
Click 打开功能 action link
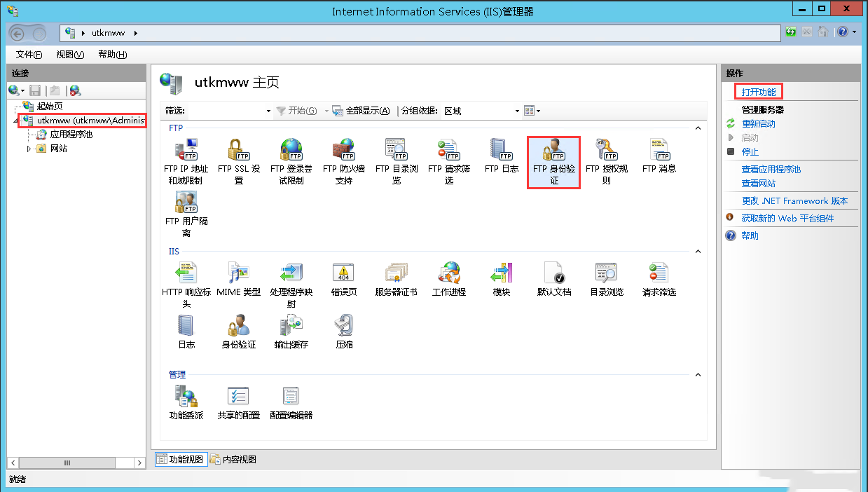pos(759,92)
